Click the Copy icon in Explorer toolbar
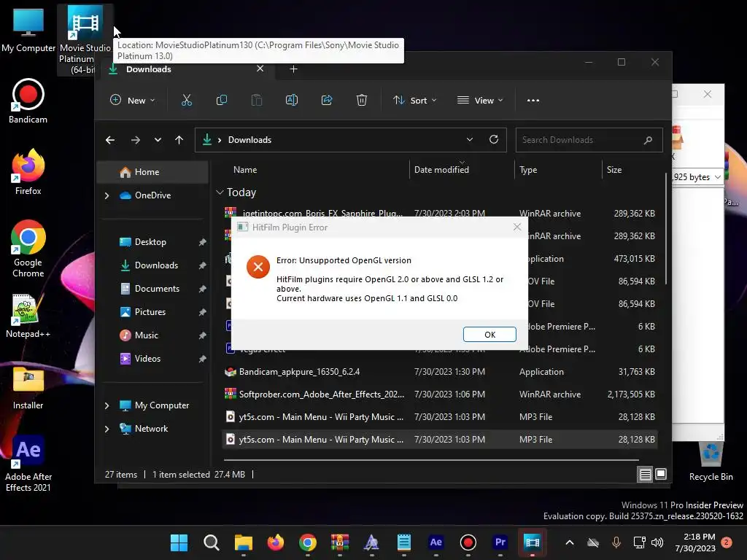This screenshot has height=560, width=747. click(222, 101)
